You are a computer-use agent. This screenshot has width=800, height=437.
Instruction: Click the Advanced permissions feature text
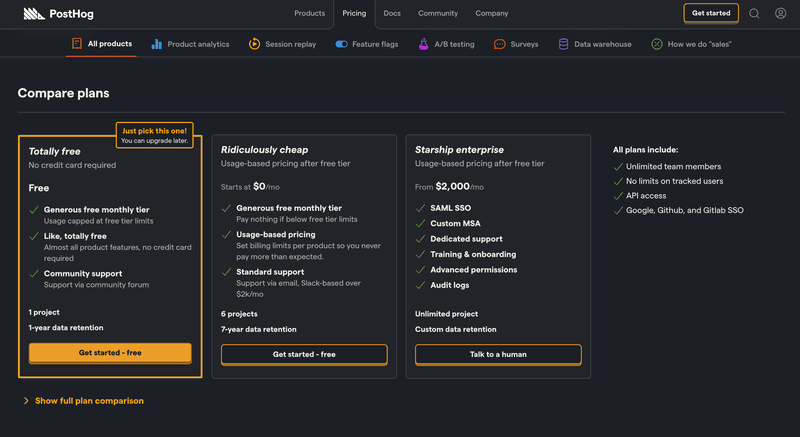473,270
